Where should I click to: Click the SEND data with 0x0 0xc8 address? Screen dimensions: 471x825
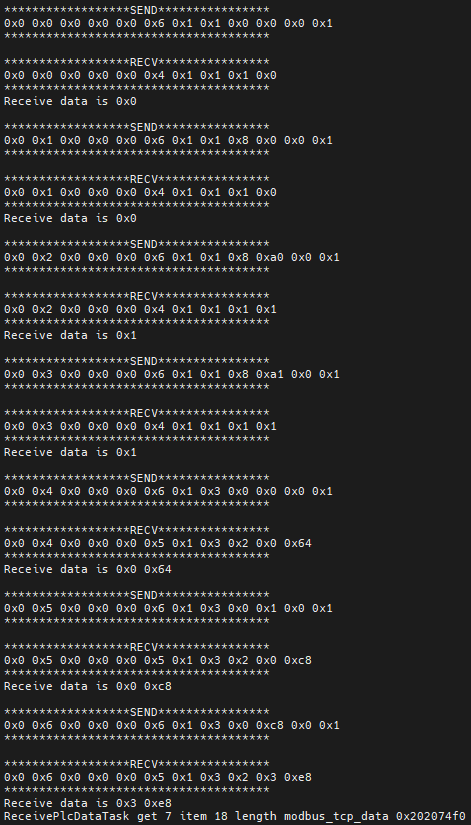tap(172, 725)
